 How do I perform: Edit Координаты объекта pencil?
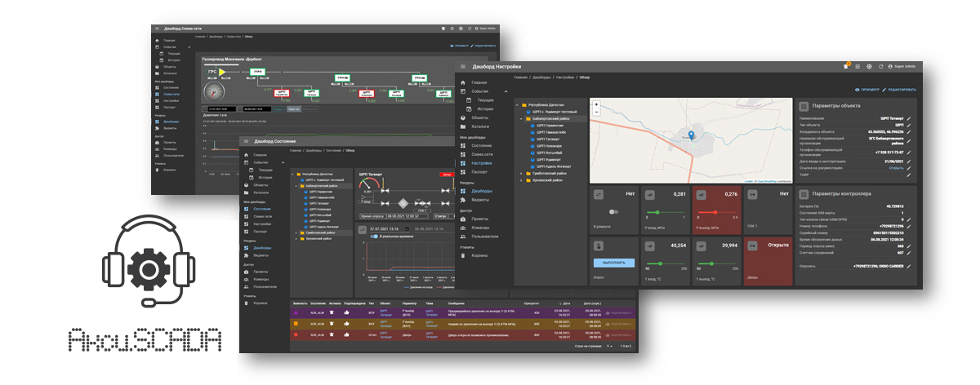pyautogui.click(x=909, y=131)
